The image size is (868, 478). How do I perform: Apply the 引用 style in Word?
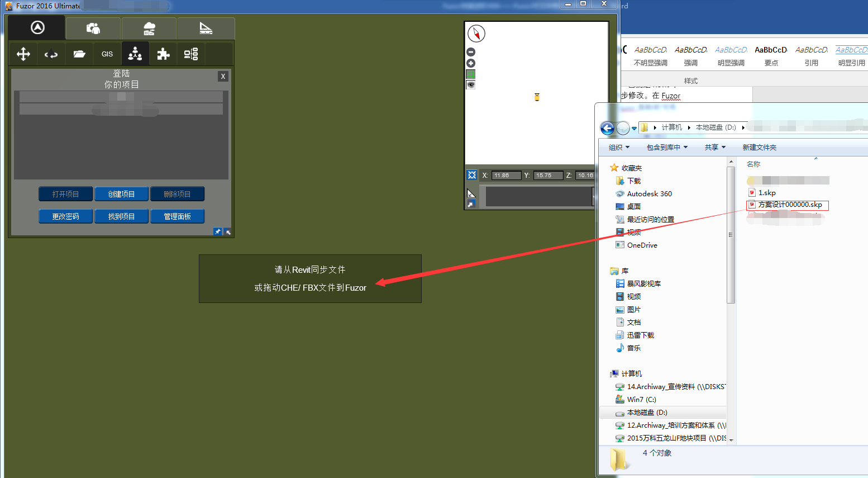(811, 56)
